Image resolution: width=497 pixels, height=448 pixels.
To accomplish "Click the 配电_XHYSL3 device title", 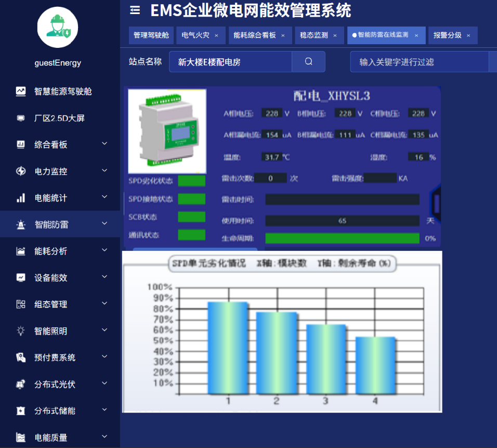I will pos(332,96).
